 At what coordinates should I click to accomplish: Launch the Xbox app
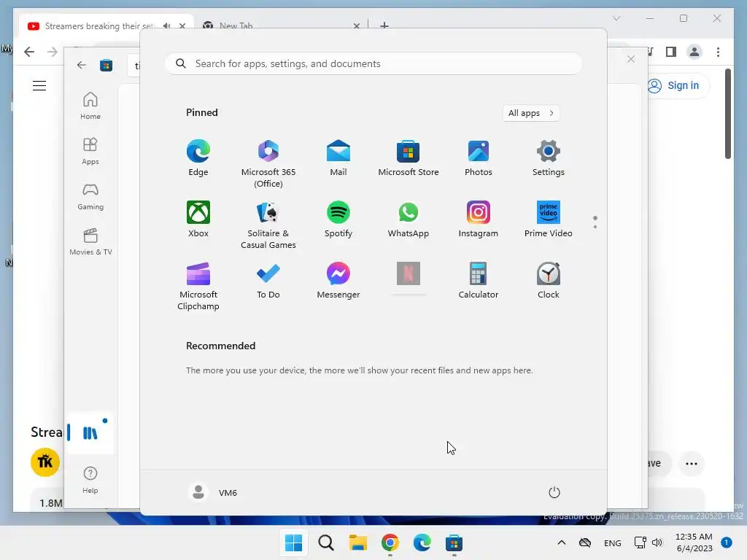pyautogui.click(x=198, y=219)
